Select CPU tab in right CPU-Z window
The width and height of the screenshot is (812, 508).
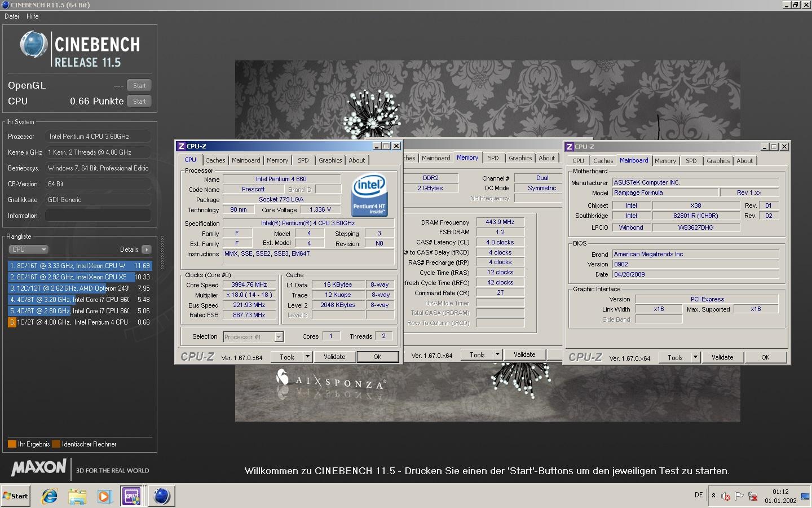click(579, 161)
